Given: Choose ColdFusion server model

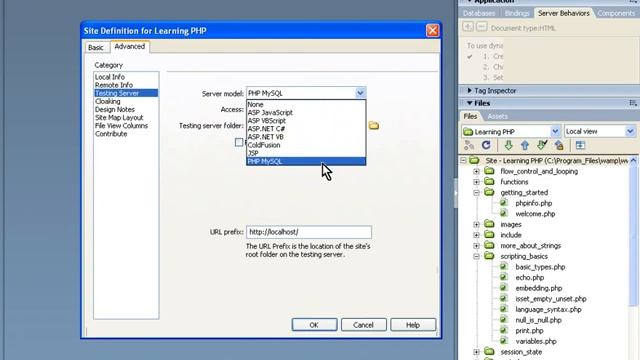Looking at the screenshot, I should click(x=306, y=145).
